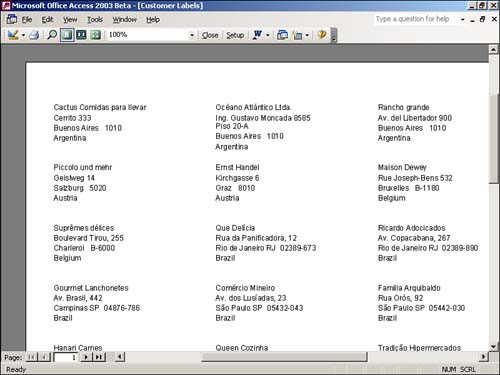500x375 pixels.
Task: Expand the New Object dropdown arrow
Action: pos(307,35)
